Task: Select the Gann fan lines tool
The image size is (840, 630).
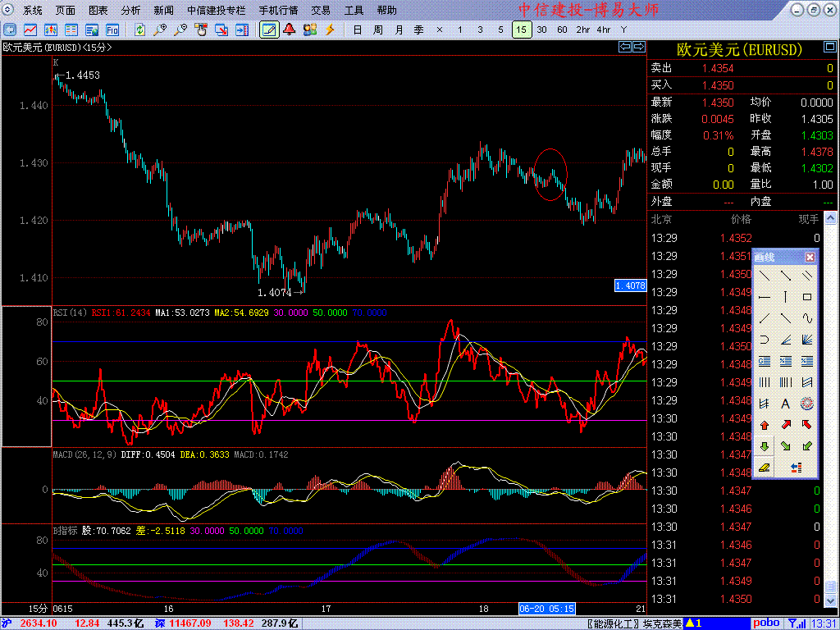Action: pyautogui.click(x=807, y=340)
